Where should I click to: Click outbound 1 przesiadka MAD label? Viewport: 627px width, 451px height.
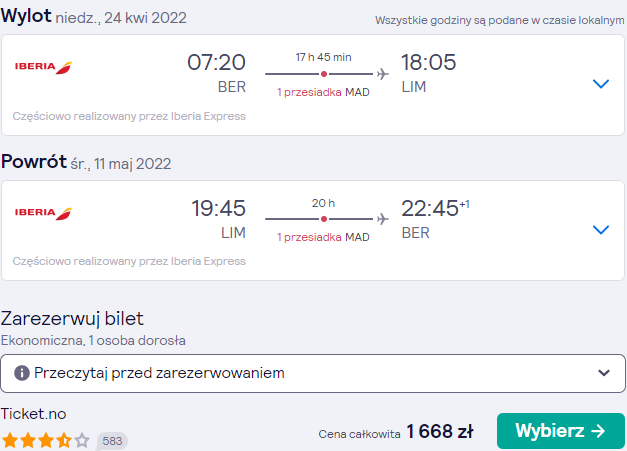tap(323, 92)
